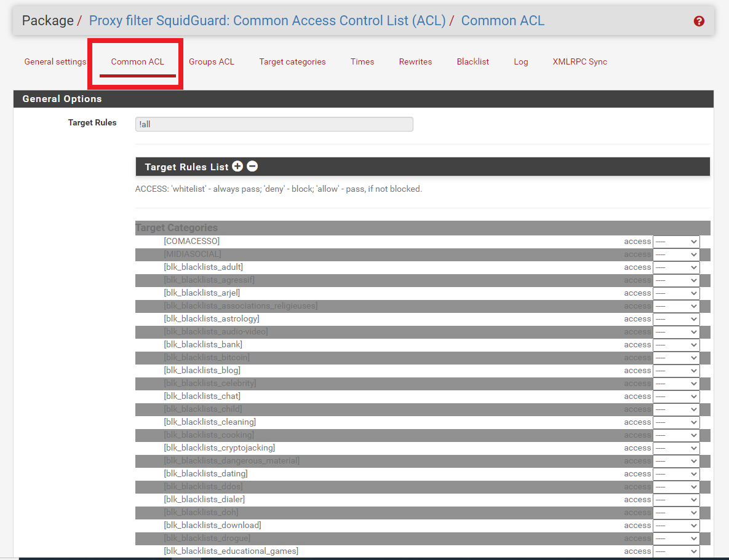Open access dropdown for blk_blacklists_cooking

coord(676,435)
